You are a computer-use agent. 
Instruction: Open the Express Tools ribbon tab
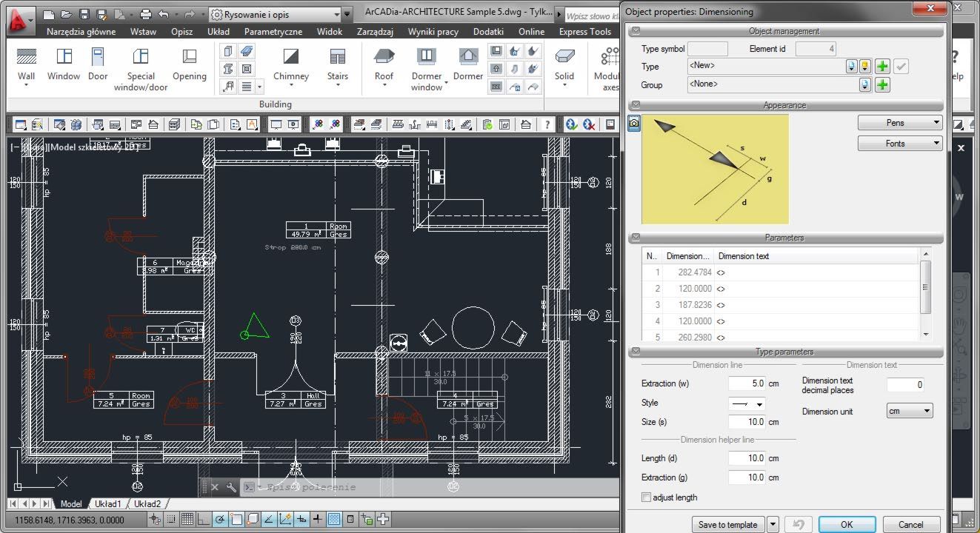[585, 32]
